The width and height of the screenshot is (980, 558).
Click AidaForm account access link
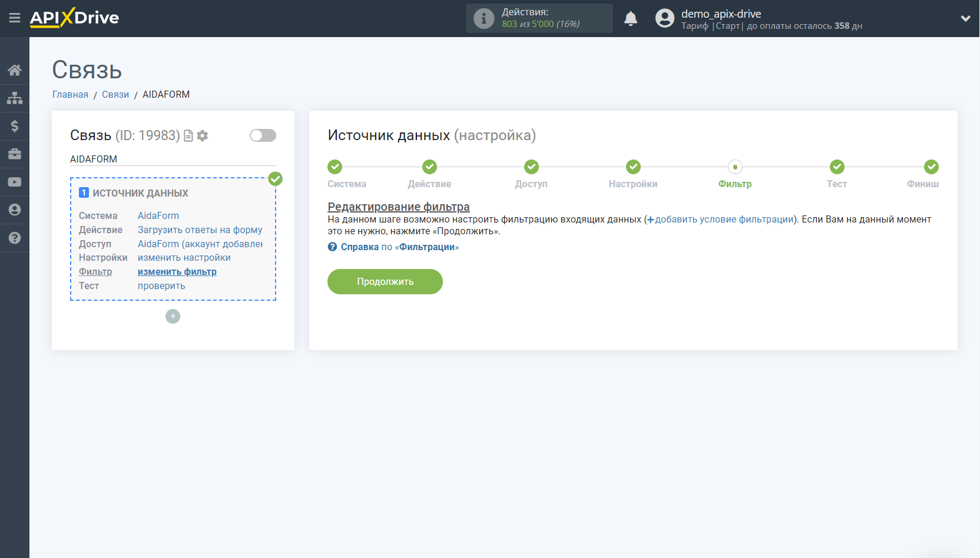[200, 244]
